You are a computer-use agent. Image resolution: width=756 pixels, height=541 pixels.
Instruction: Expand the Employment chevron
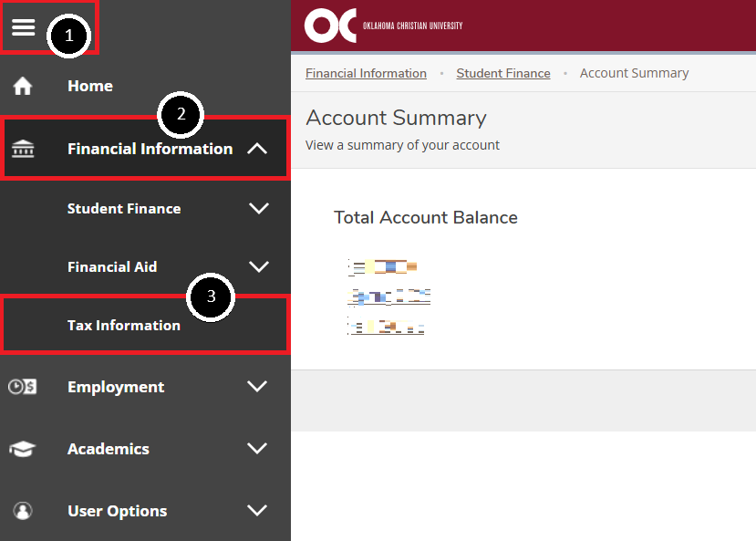pyautogui.click(x=257, y=386)
